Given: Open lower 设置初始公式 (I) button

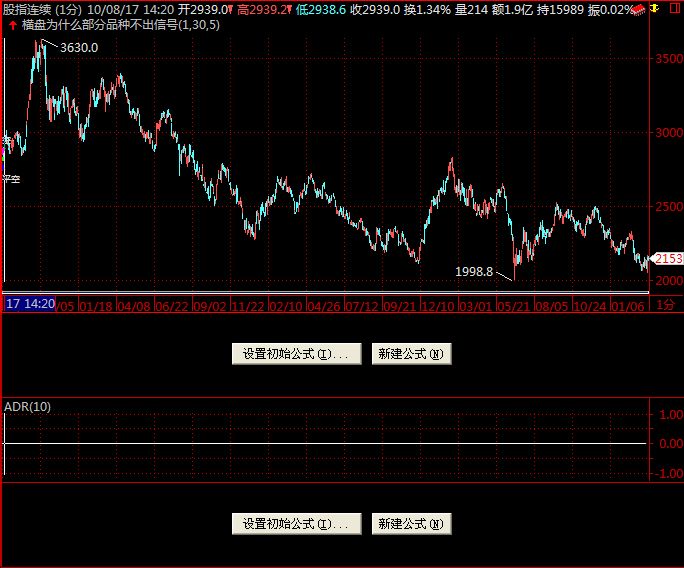Looking at the screenshot, I should tap(297, 524).
